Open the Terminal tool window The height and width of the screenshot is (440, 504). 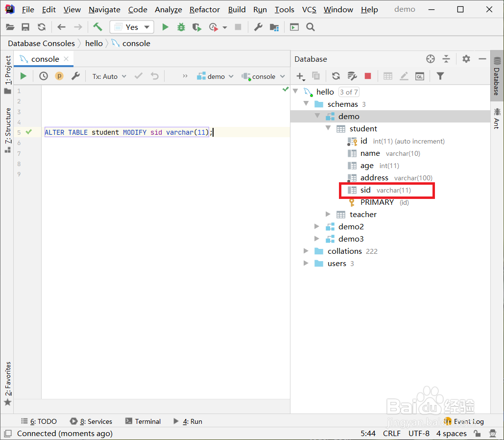(x=143, y=421)
